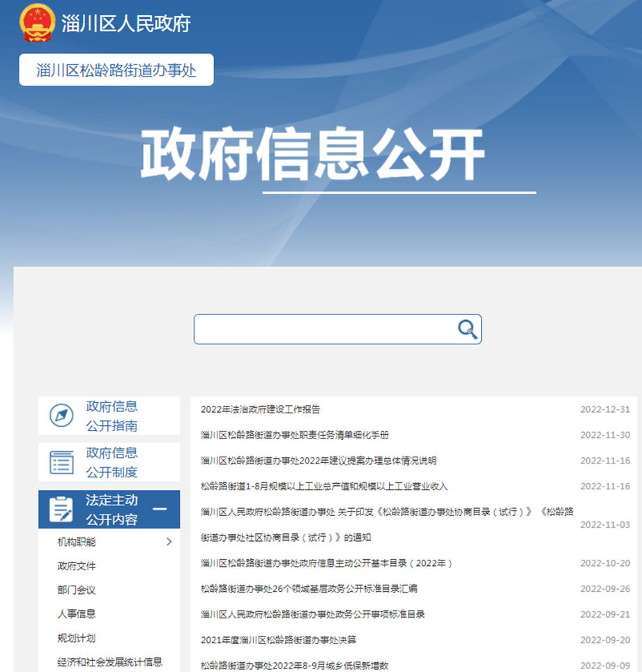Image resolution: width=642 pixels, height=672 pixels.
Task: Click 淄川区人民政府 header title
Action: [x=126, y=24]
